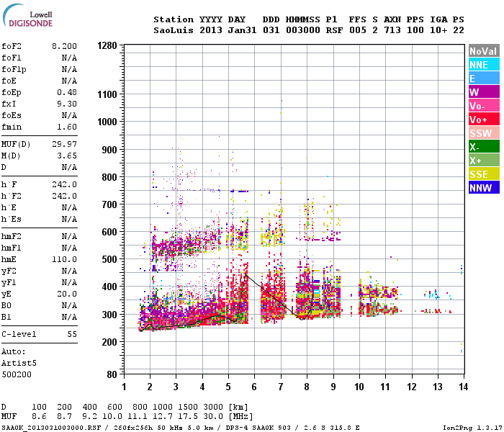504x432 pixels.
Task: Click the W purple legend swatch
Action: coord(484,92)
